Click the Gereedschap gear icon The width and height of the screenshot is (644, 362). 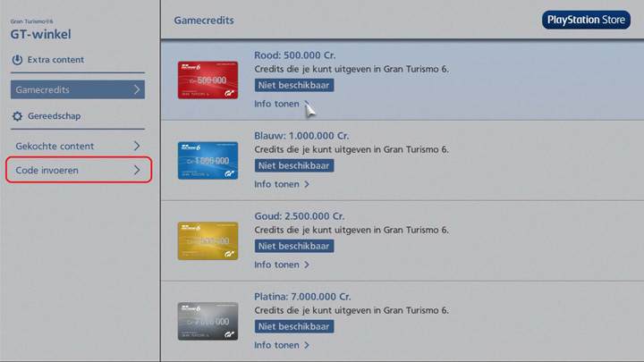18,116
